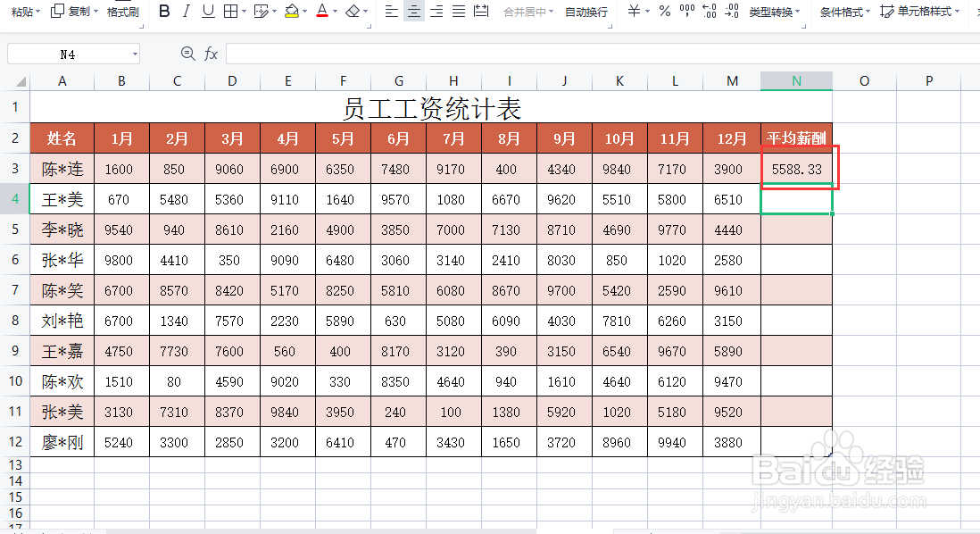
Task: Select row 4 header
Action: (x=15, y=199)
